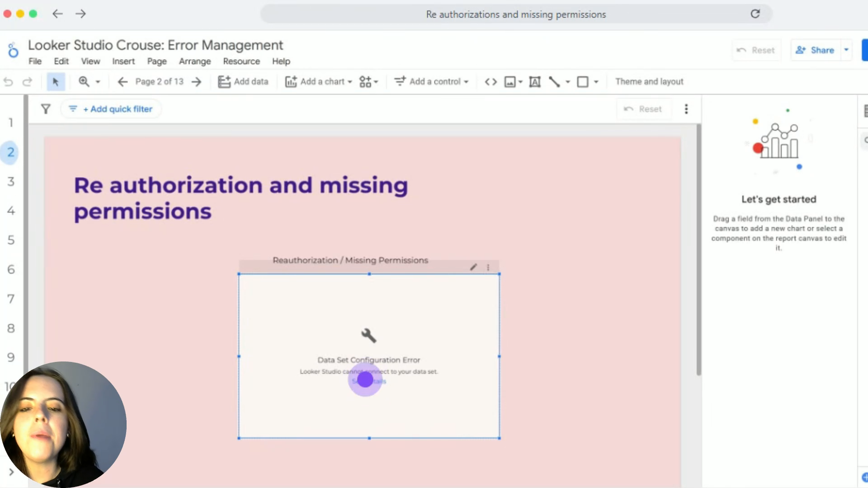The width and height of the screenshot is (868, 488).
Task: Click the undo icon in toolbar
Action: pos(8,82)
